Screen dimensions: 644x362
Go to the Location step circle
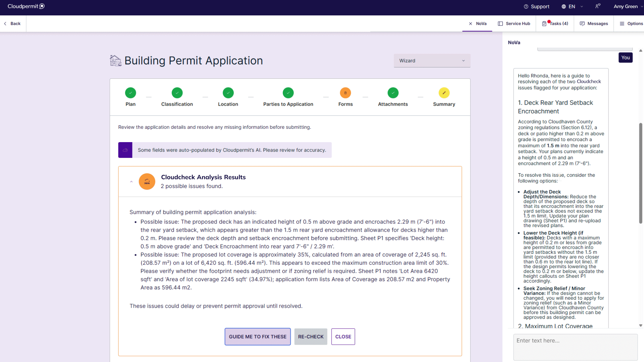pos(228,93)
